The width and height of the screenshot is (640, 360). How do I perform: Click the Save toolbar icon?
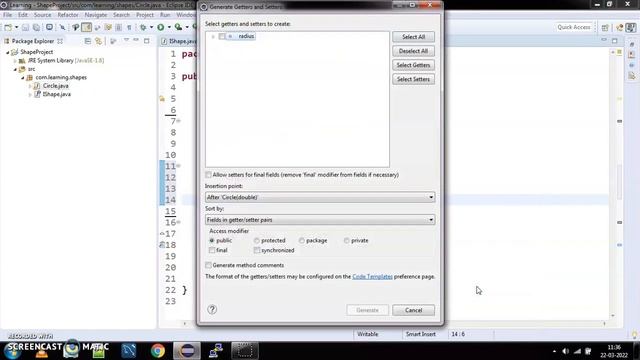(25, 27)
